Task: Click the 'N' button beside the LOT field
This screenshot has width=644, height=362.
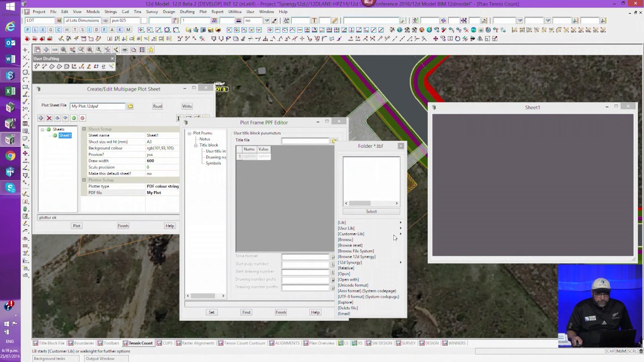Action: (x=59, y=21)
